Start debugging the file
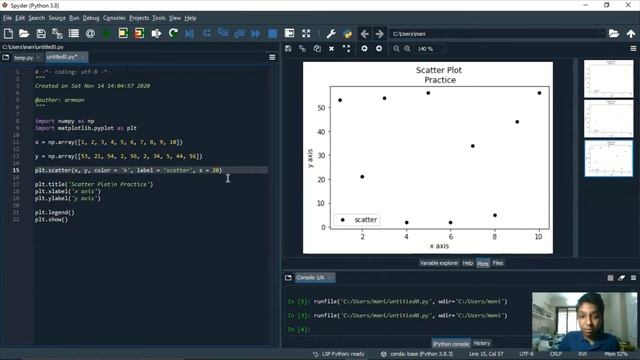640x360 pixels. [189, 33]
